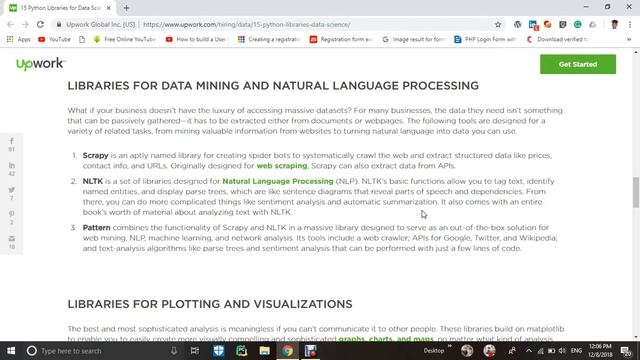Image resolution: width=640 pixels, height=360 pixels.
Task: Share the article on Facebook
Action: [11, 141]
